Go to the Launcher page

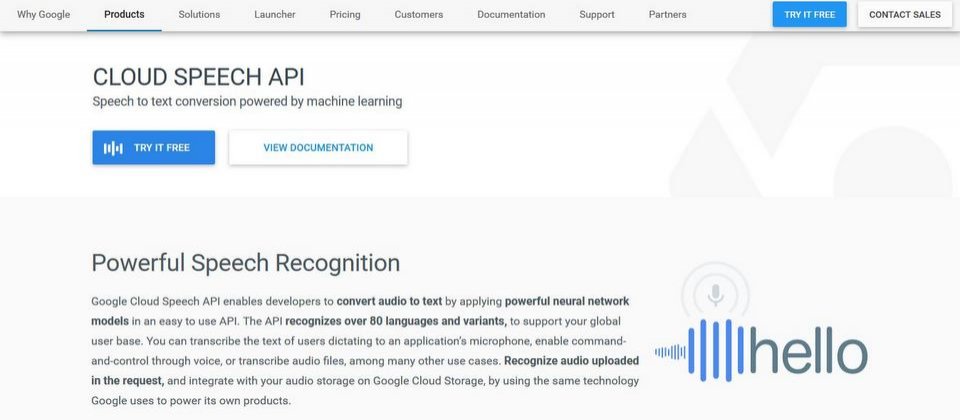[x=275, y=14]
